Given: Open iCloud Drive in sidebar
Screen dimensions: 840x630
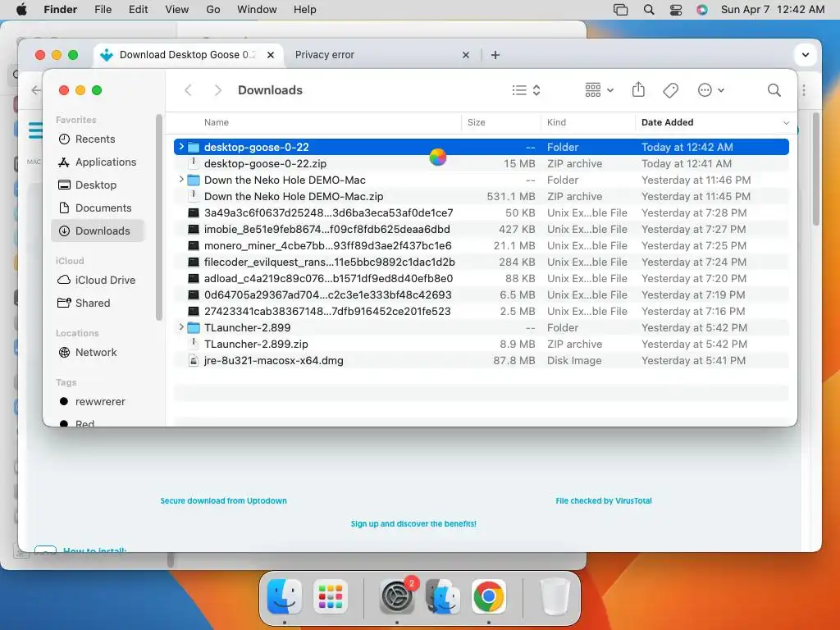Looking at the screenshot, I should [x=98, y=281].
